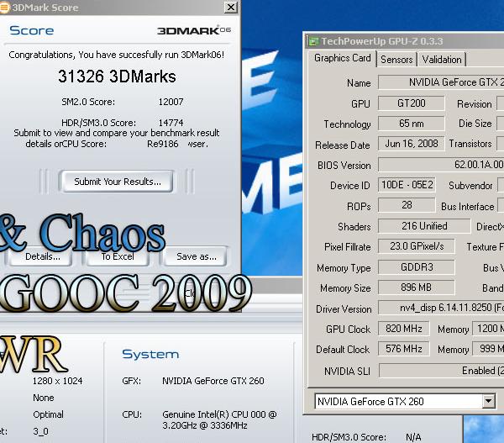This screenshot has height=443, width=504.
Task: Select the Device ID 10DE - 05E2 value
Action: coord(407,185)
